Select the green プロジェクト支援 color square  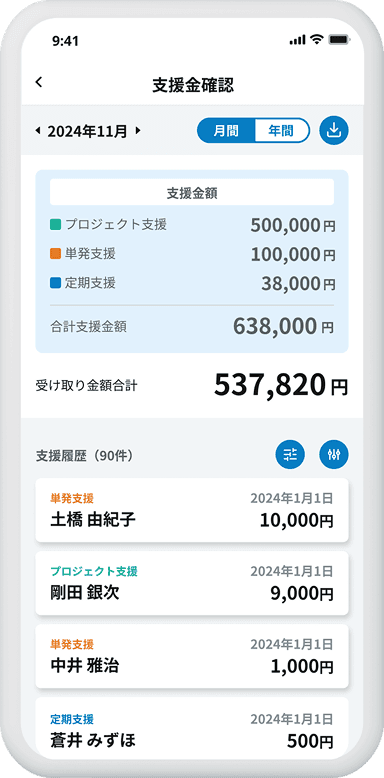56,225
